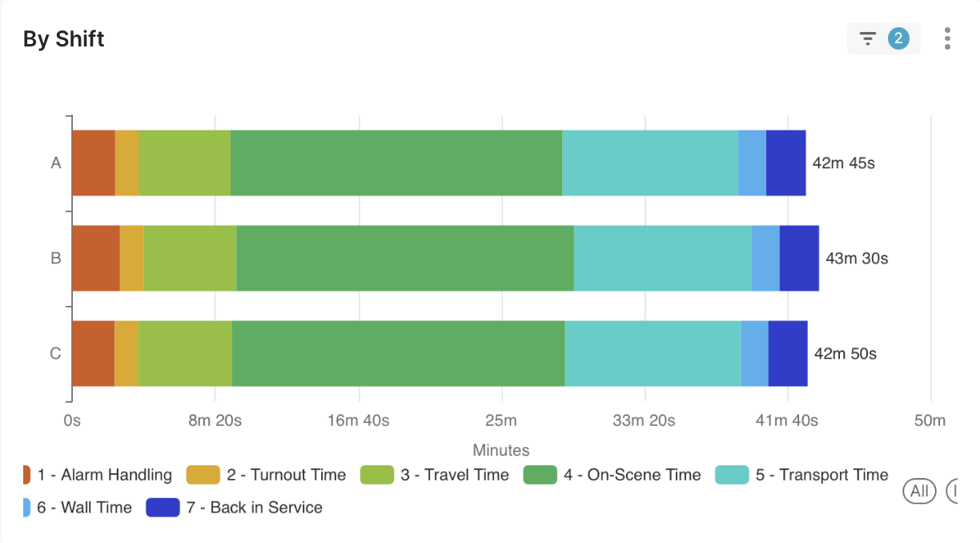Click the filter count badge showing 2
This screenshot has width=980, height=543.
[x=898, y=38]
